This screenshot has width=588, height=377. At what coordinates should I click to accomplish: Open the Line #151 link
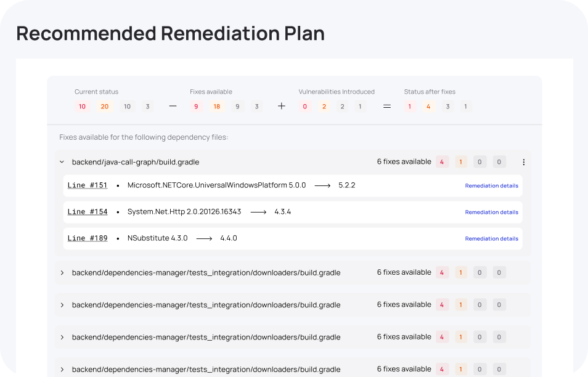click(88, 185)
